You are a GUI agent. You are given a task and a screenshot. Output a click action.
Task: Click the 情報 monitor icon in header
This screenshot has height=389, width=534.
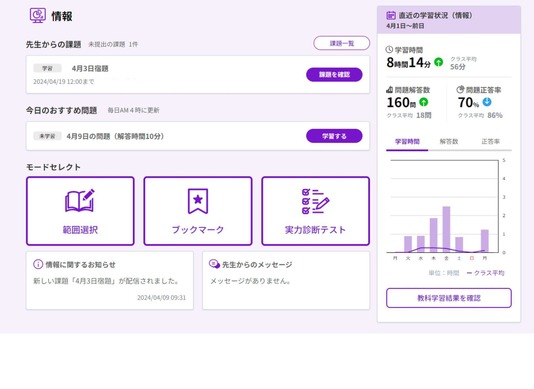click(38, 16)
